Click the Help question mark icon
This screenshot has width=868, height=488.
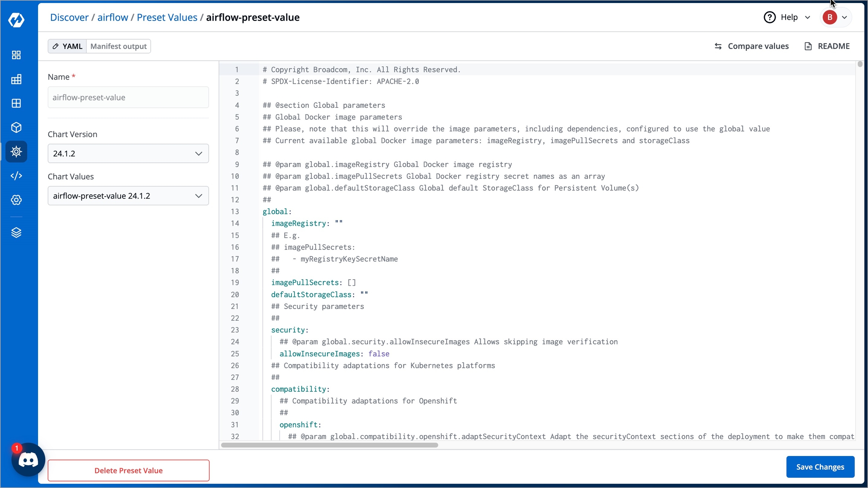(769, 17)
